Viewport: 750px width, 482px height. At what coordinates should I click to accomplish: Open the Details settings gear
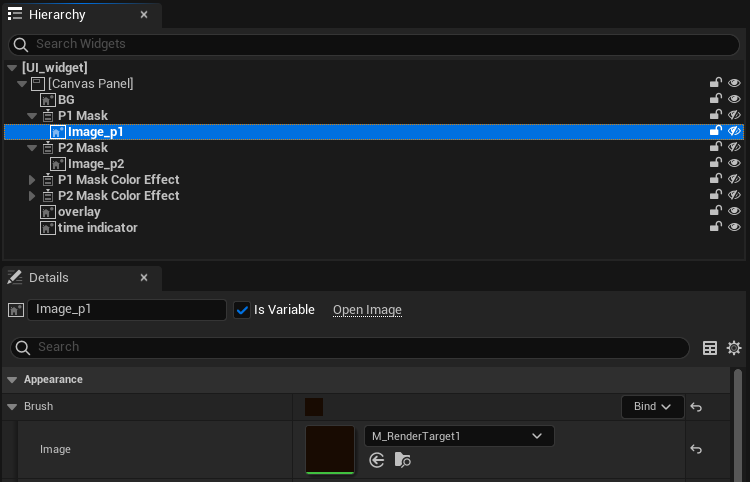tap(734, 348)
